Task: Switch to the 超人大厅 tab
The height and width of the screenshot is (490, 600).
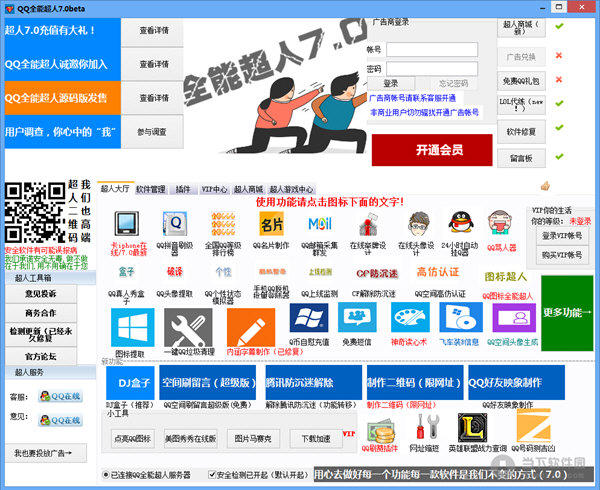Action: tap(115, 189)
